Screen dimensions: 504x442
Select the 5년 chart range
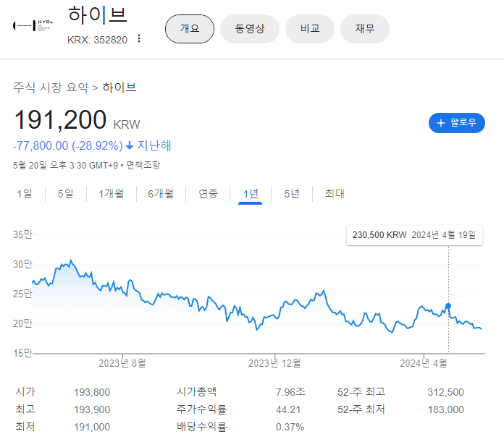[292, 194]
